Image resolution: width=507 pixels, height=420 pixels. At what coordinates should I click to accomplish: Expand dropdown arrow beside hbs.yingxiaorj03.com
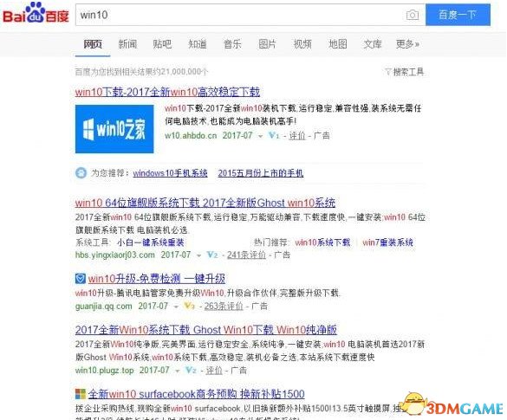198,255
